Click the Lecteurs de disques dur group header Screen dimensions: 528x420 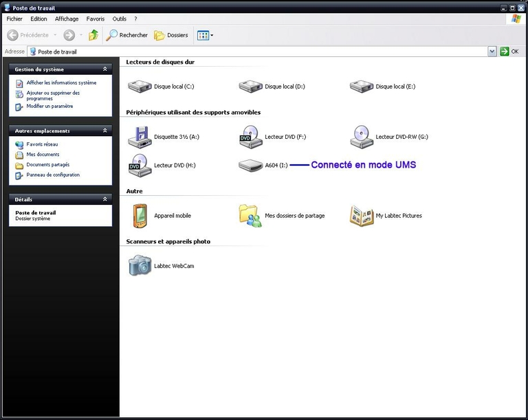(160, 62)
